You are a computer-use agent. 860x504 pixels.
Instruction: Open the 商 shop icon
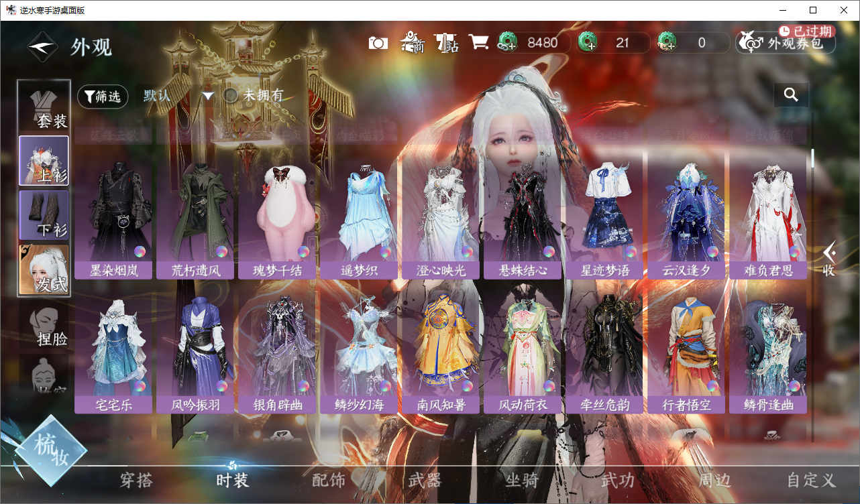(x=413, y=43)
